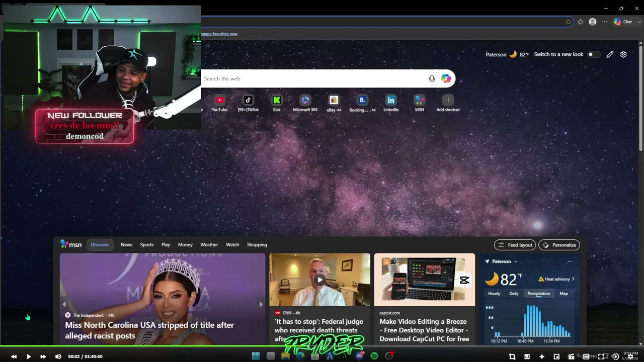Rewind the video player
The width and height of the screenshot is (644, 362).
[x=14, y=356]
